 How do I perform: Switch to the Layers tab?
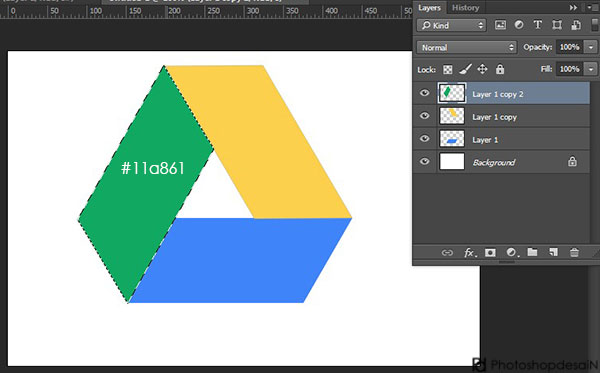[429, 8]
